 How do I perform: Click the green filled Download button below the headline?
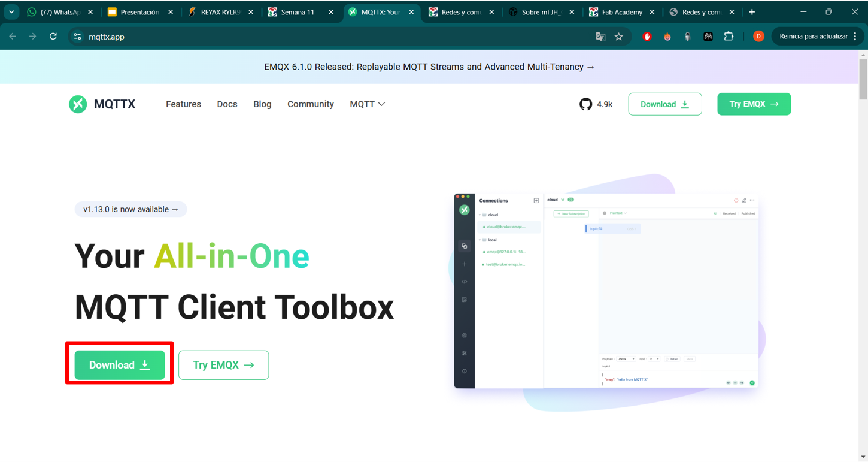pyautogui.click(x=120, y=365)
